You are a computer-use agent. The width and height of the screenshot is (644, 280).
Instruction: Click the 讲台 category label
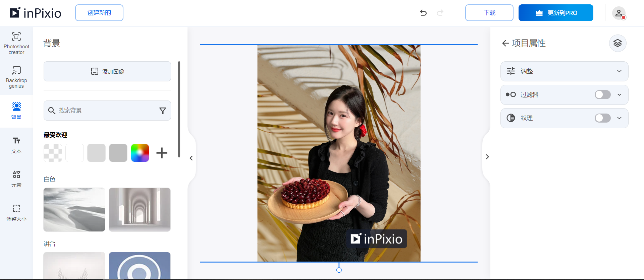(50, 244)
